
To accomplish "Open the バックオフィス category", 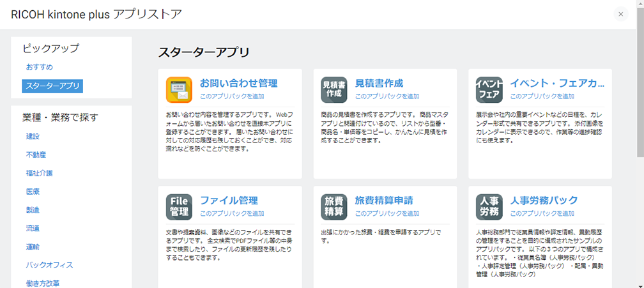I will pos(49,265).
